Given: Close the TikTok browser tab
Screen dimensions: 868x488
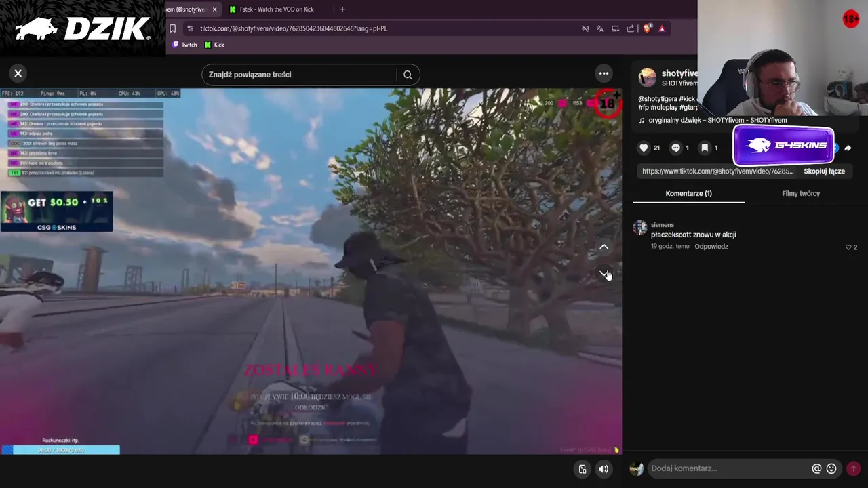Looking at the screenshot, I should (x=214, y=9).
